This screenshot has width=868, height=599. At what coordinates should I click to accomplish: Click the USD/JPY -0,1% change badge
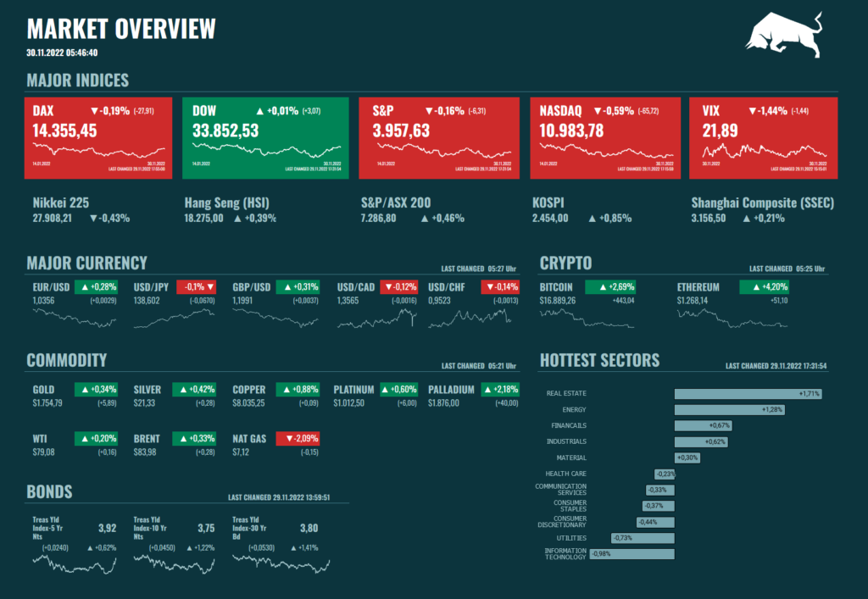click(x=196, y=287)
